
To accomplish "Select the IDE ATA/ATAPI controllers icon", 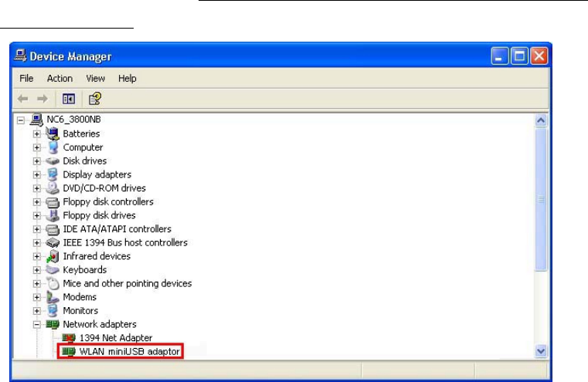I will [53, 229].
